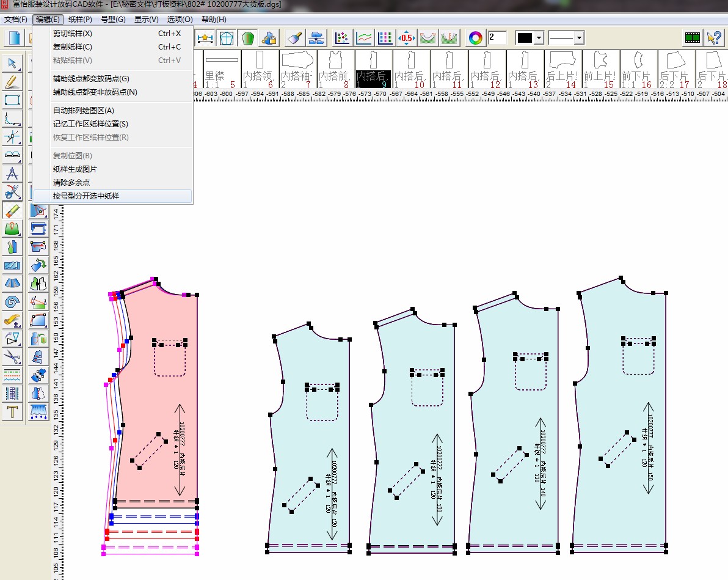Click 自动排列绘图区(A) menu item
Screen dimensions: 728x580
(84, 111)
